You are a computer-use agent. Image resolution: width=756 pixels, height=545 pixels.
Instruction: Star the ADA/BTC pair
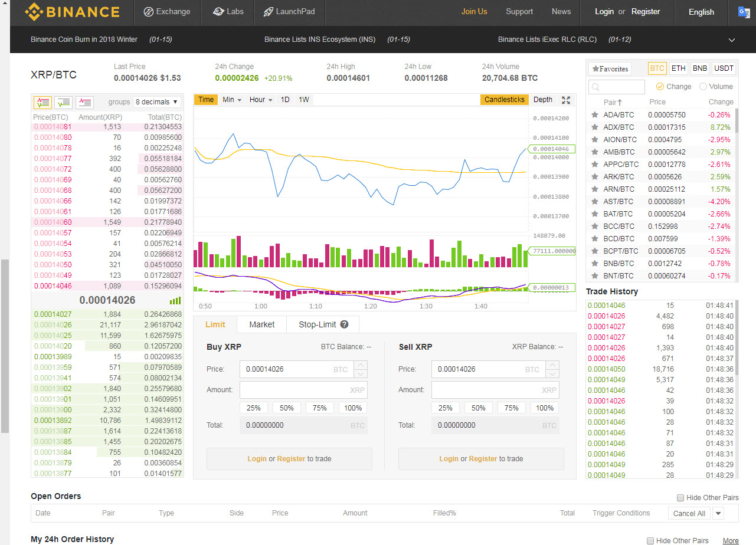(x=595, y=114)
